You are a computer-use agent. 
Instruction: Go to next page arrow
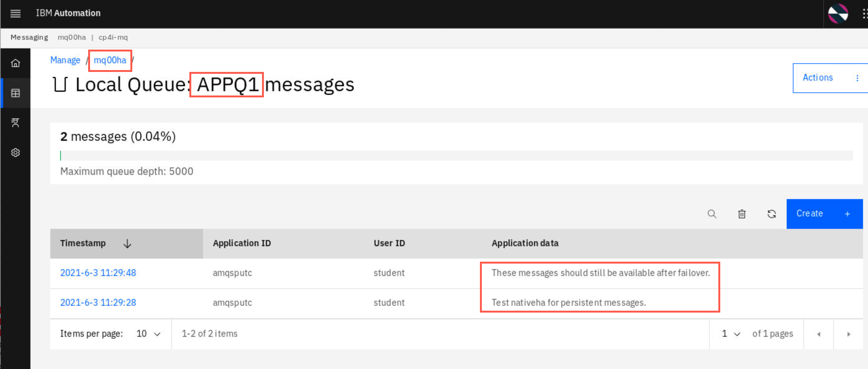(848, 334)
